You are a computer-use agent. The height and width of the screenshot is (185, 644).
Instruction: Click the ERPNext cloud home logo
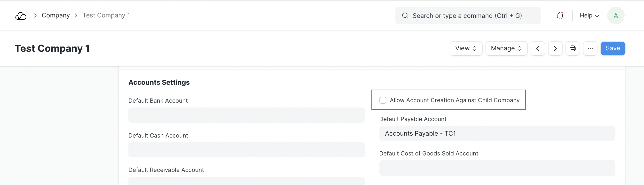tap(21, 16)
